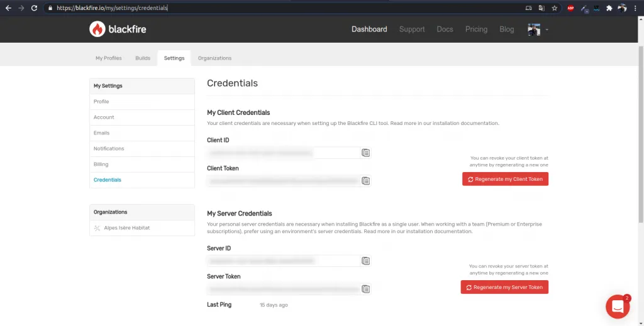
Task: Reload the page in the browser
Action: click(35, 8)
